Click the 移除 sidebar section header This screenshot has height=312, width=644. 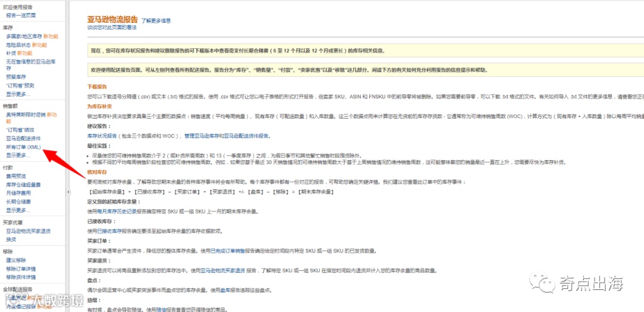(8, 252)
